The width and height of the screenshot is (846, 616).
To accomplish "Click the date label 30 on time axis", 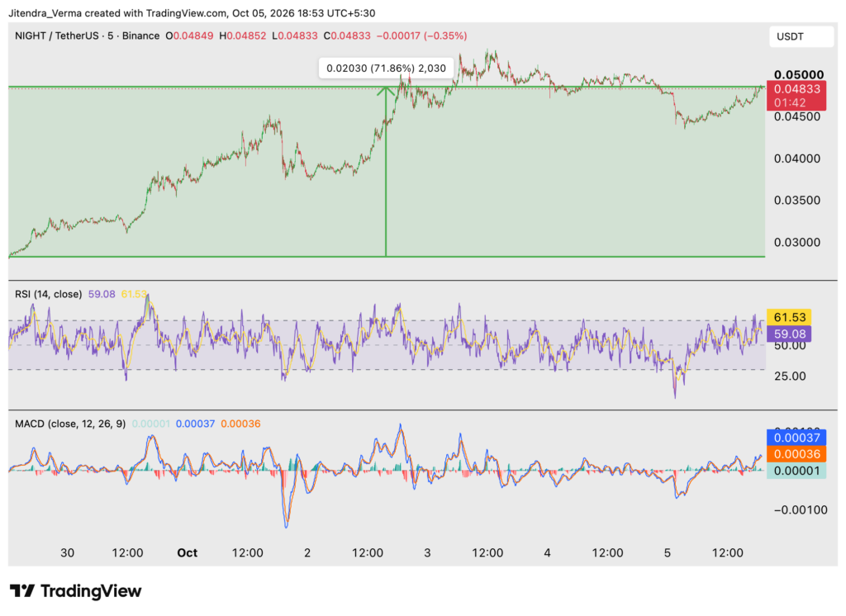I will coord(68,553).
